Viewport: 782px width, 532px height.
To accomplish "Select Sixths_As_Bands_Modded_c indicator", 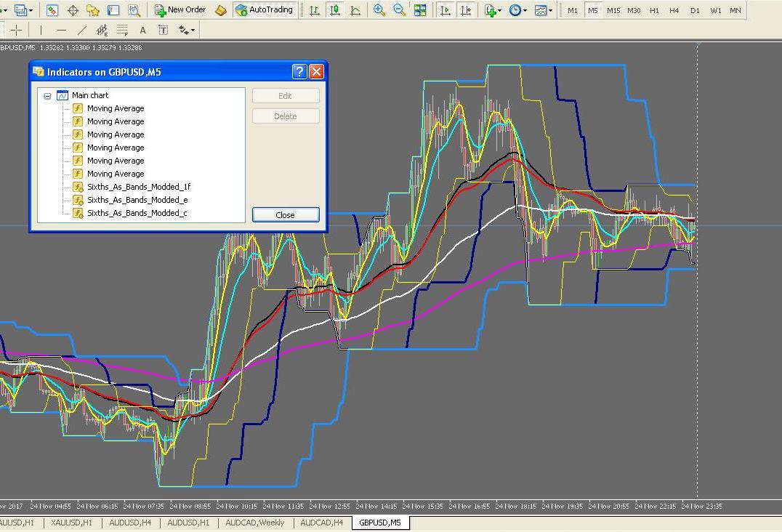I will 137,213.
